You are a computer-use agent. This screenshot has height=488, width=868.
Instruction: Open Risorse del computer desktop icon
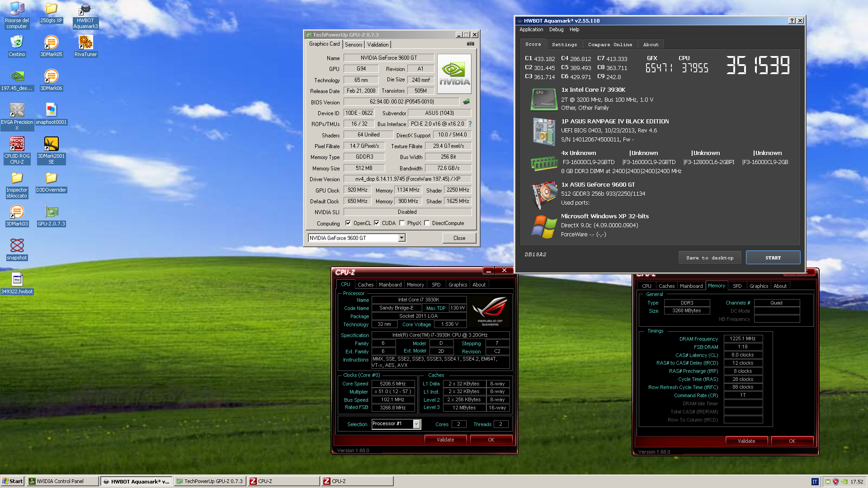click(17, 14)
